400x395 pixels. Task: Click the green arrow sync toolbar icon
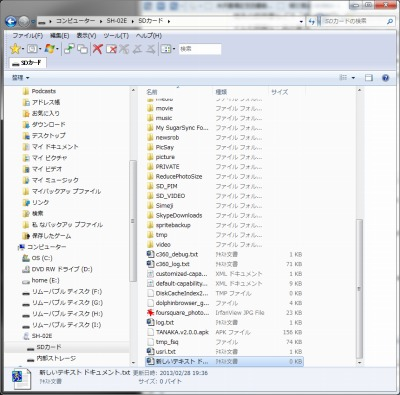pos(69,49)
